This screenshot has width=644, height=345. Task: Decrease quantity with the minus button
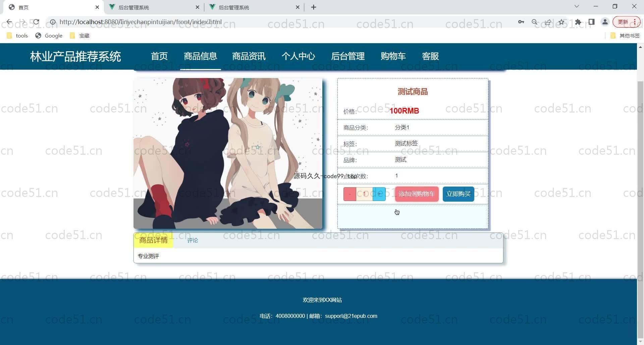350,194
